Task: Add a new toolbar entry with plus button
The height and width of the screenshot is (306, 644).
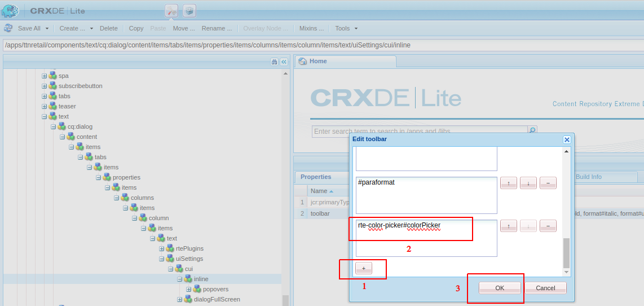Action: (x=364, y=268)
